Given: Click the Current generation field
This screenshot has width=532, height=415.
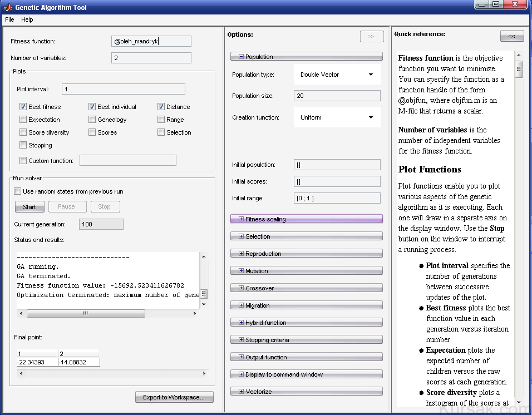Looking at the screenshot, I should (101, 224).
